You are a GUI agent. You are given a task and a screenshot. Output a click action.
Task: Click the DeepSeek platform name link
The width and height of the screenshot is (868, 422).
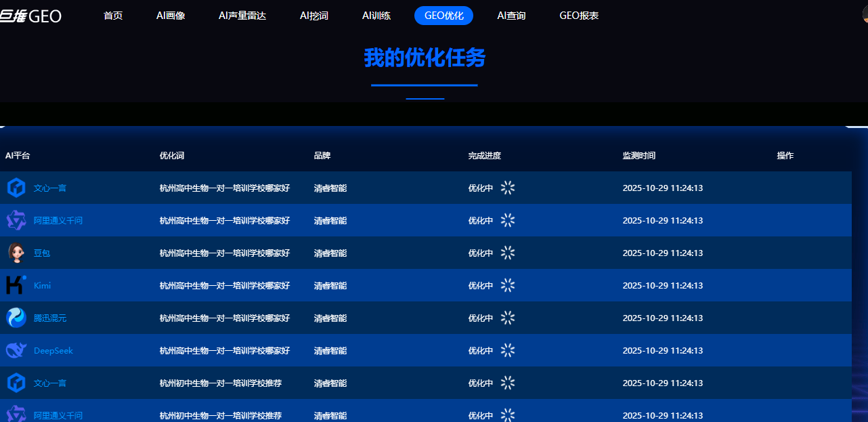[53, 351]
